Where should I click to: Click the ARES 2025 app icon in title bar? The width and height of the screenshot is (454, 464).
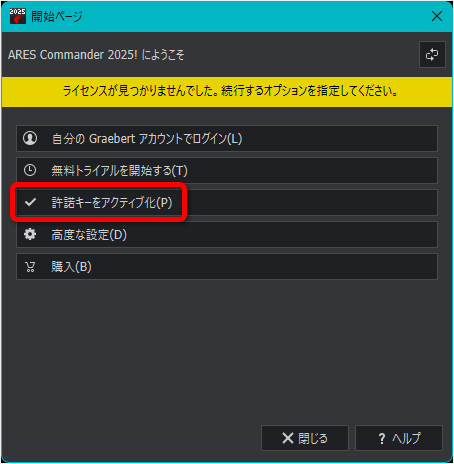tap(17, 16)
